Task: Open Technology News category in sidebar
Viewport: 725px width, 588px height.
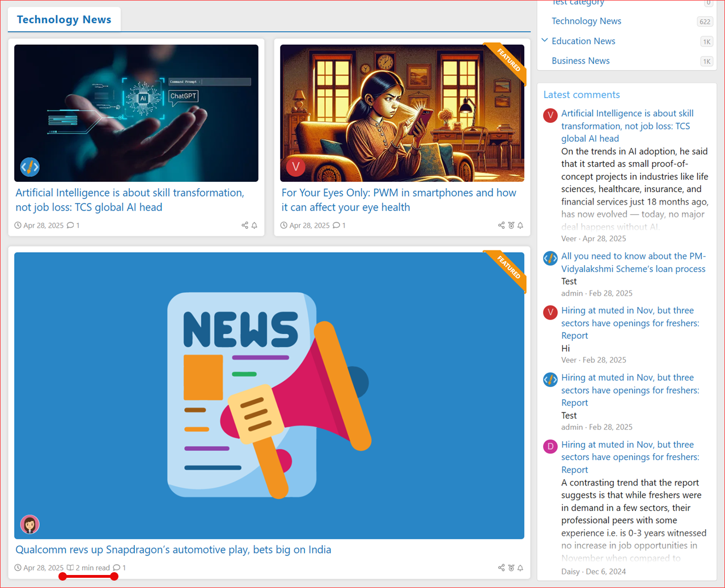Action: [x=586, y=21]
